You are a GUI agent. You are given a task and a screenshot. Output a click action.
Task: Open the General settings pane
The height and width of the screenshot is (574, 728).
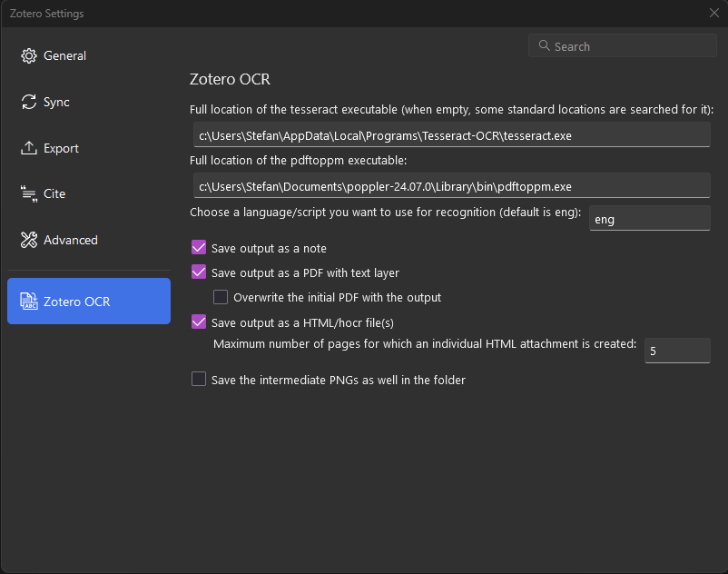point(89,55)
